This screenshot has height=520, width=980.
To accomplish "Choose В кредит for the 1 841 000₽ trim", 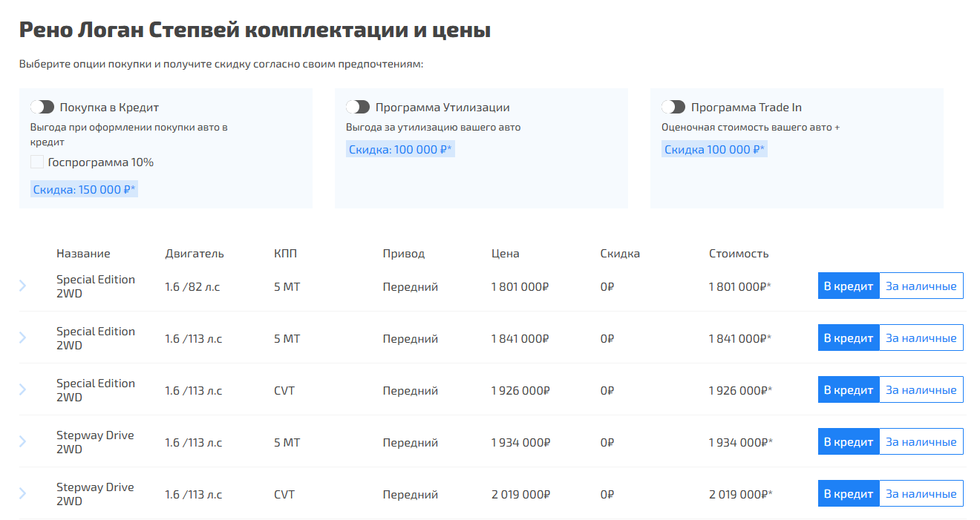I will (849, 338).
